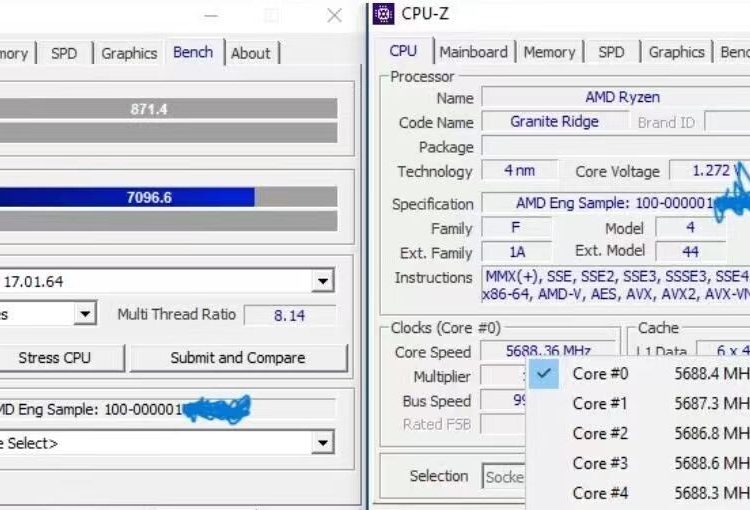Click the Ext. Model value 44

point(690,252)
